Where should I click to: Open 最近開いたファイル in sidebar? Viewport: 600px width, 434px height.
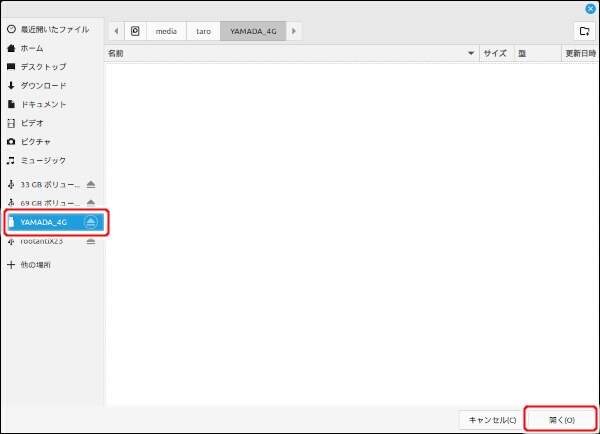coord(49,30)
